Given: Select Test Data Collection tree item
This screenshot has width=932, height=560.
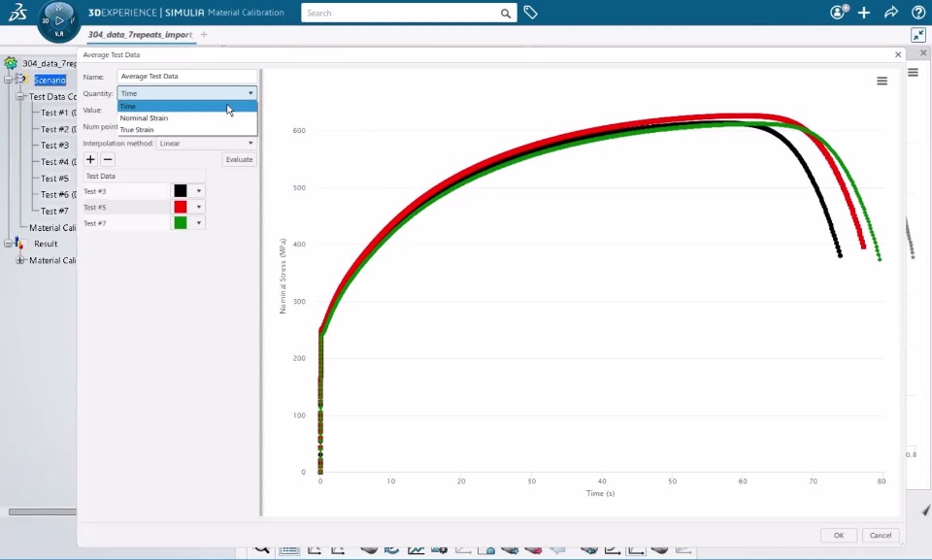Looking at the screenshot, I should click(x=52, y=96).
